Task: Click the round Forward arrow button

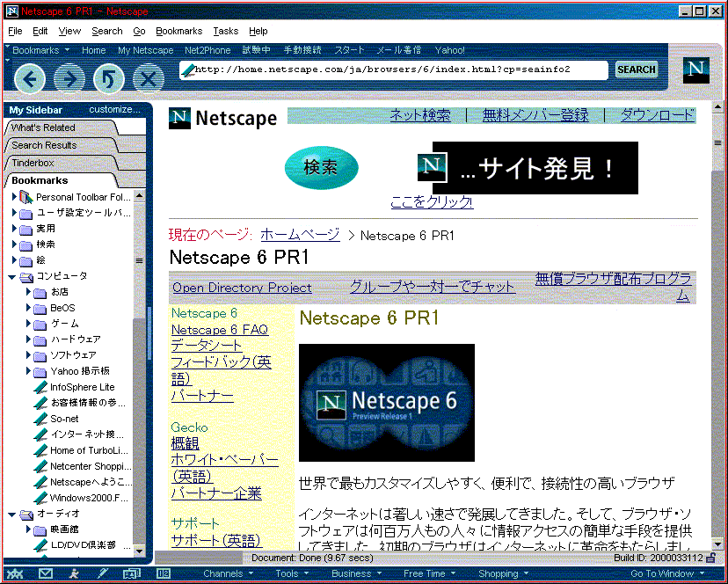Action: [x=69, y=78]
